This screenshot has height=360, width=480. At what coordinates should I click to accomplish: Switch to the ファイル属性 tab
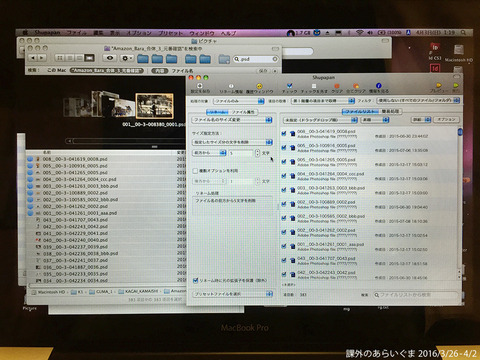(243, 112)
